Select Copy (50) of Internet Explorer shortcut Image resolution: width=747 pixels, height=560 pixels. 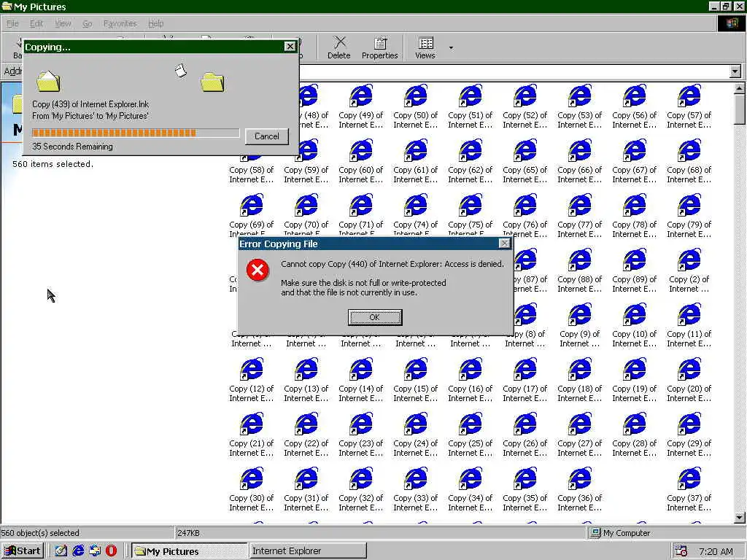pos(415,106)
